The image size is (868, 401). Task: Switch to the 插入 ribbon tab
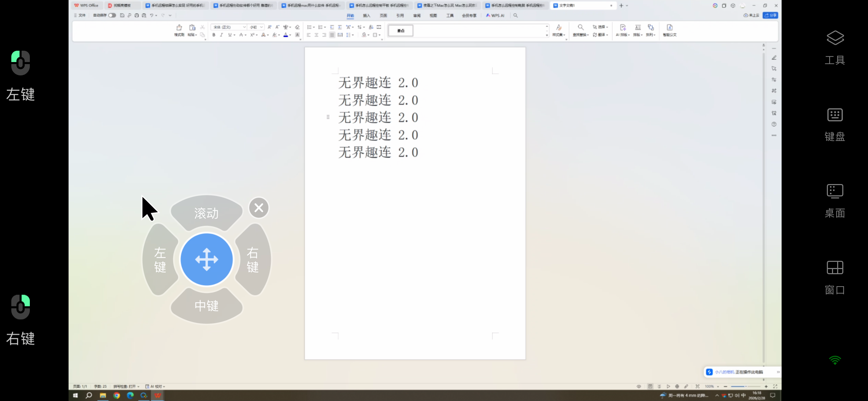(x=366, y=15)
